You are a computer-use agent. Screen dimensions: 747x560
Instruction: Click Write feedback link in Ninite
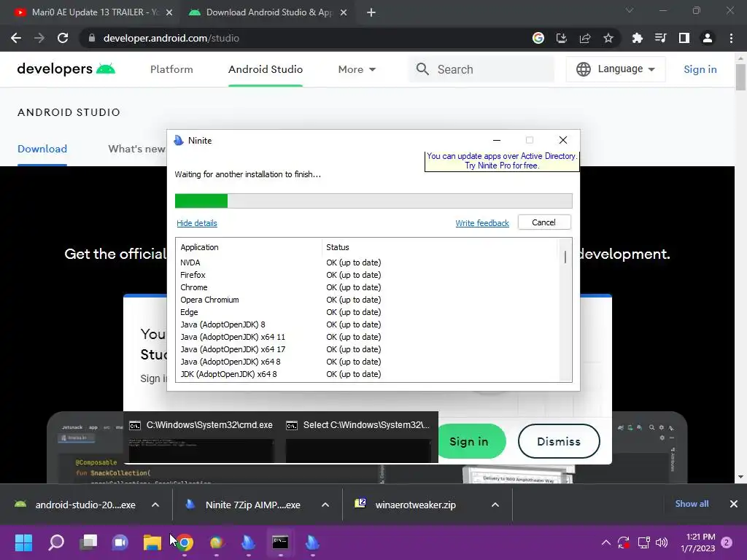click(x=482, y=223)
